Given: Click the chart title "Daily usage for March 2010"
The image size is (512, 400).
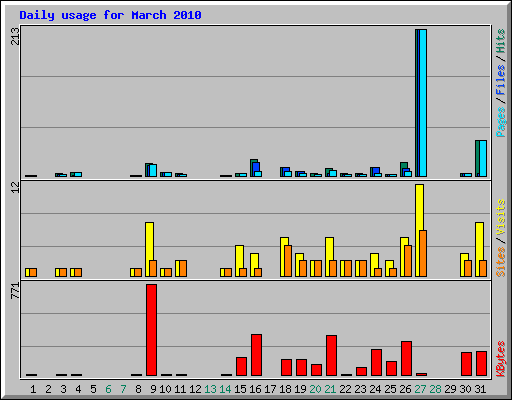Looking at the screenshot, I should pos(110,15).
